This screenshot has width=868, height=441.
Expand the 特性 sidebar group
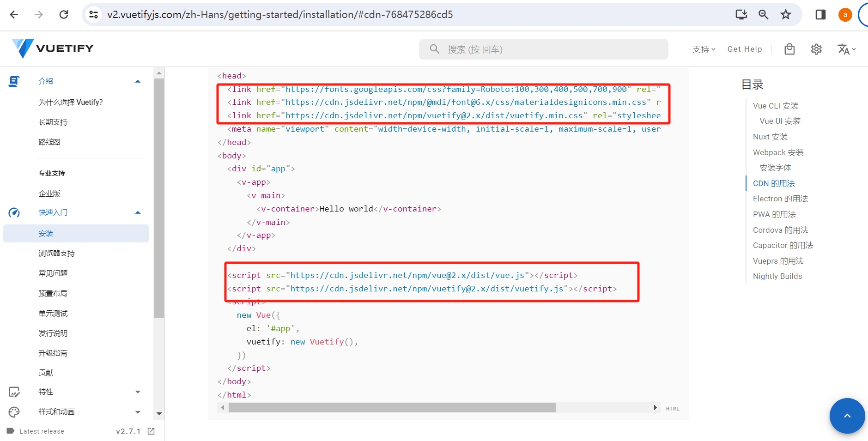[x=138, y=392]
